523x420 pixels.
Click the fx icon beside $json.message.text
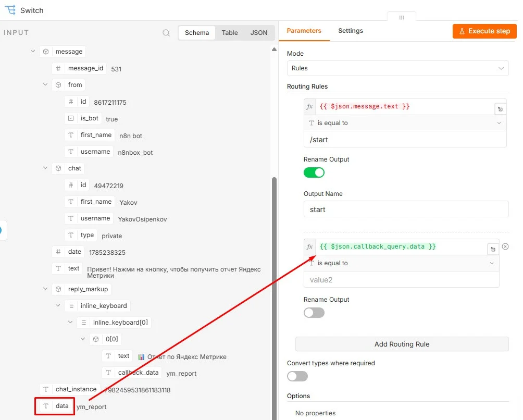click(309, 106)
